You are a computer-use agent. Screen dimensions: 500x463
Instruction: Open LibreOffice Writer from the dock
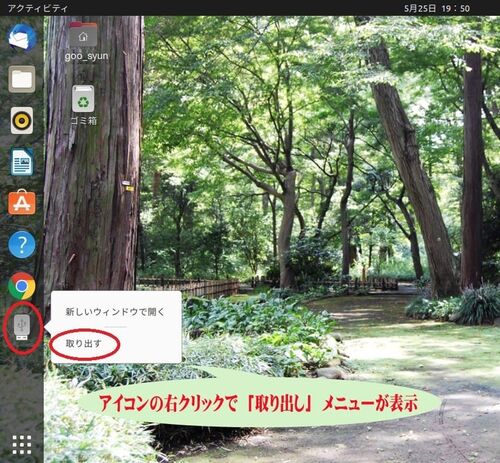[22, 162]
